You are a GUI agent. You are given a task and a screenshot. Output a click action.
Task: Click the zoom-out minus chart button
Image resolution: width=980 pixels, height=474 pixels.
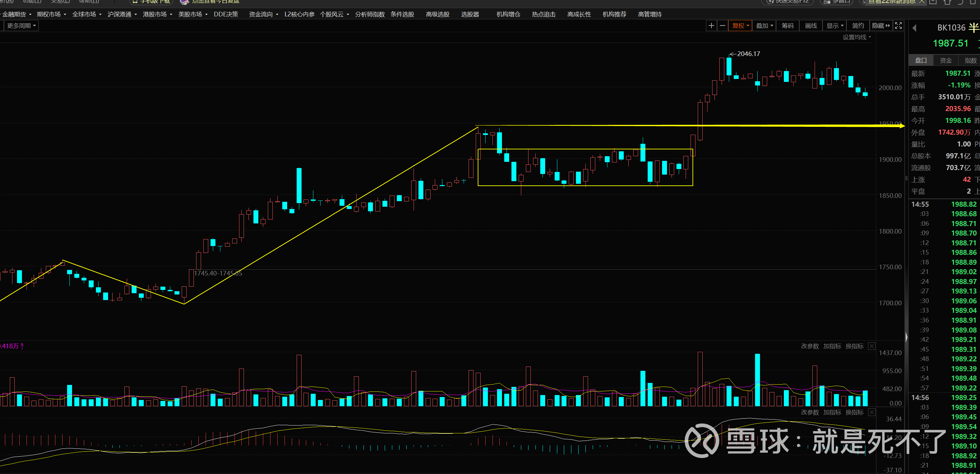click(722, 26)
